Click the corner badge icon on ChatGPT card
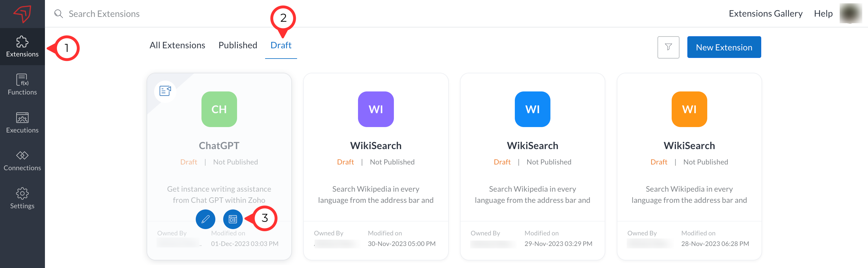The width and height of the screenshot is (868, 268). (165, 91)
